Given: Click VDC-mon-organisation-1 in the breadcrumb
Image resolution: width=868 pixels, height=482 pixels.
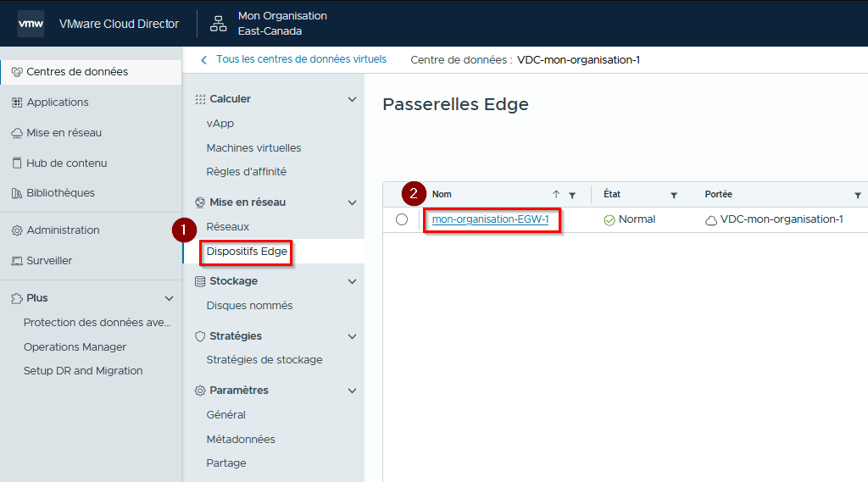Looking at the screenshot, I should coord(578,60).
